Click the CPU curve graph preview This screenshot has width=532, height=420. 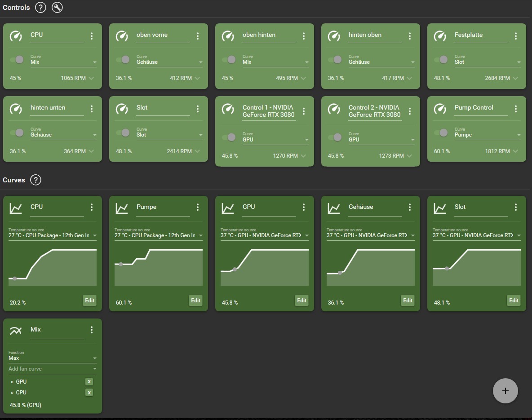53,267
